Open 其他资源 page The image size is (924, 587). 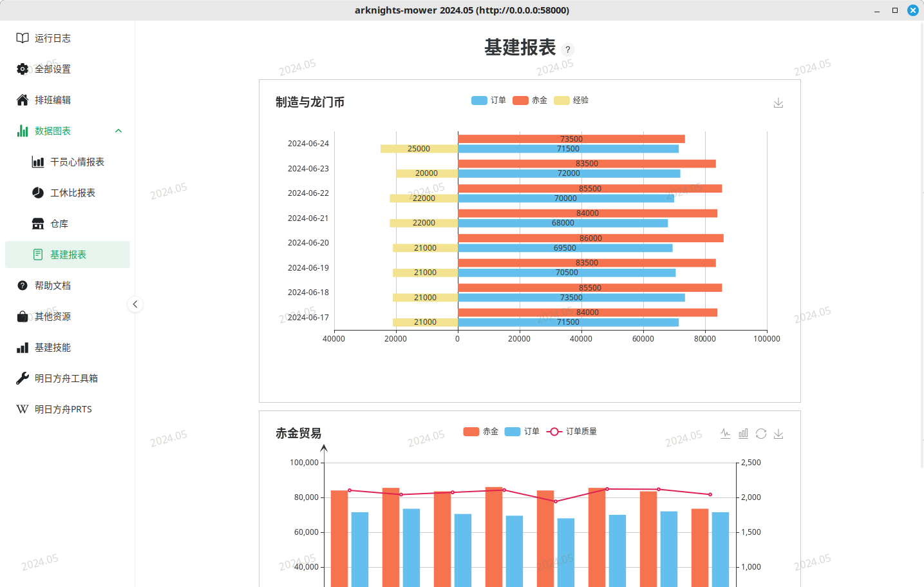pos(68,316)
